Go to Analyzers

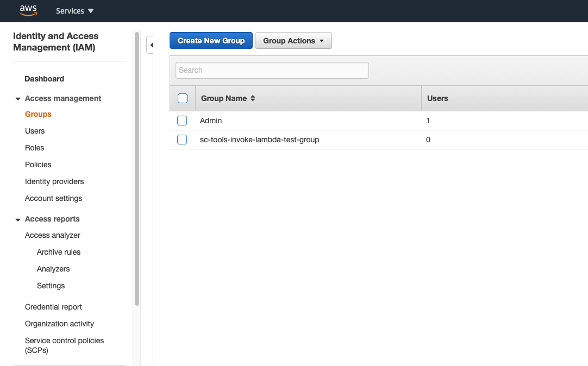(53, 269)
